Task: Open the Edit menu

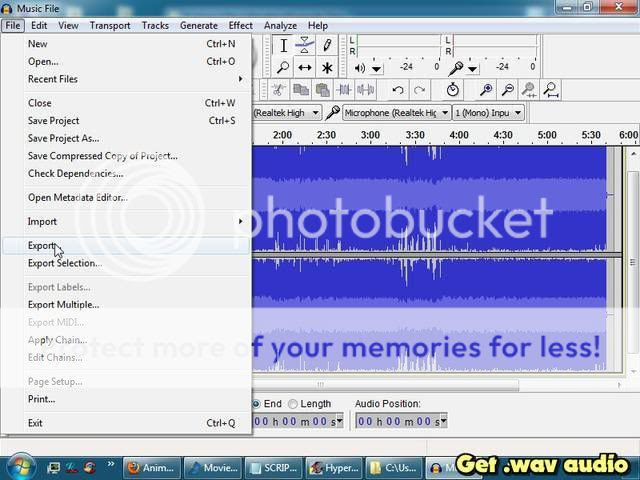Action: [x=39, y=26]
